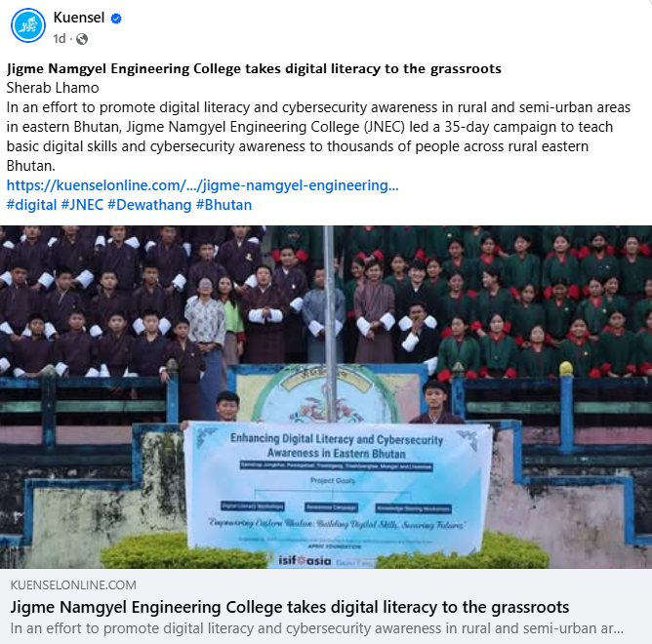
Task: Click the blue verified badge beside Kuensel
Action: pos(116,19)
